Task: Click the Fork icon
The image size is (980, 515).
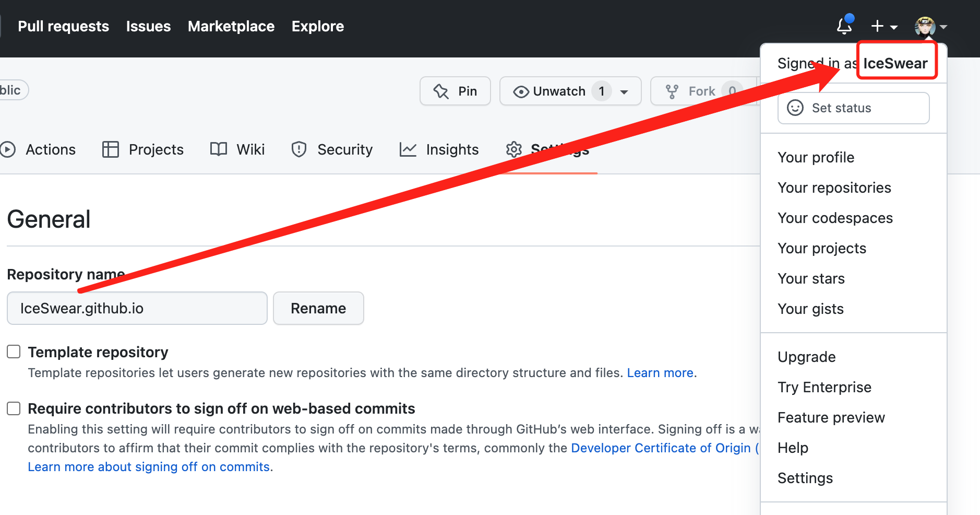Action: pyautogui.click(x=672, y=92)
